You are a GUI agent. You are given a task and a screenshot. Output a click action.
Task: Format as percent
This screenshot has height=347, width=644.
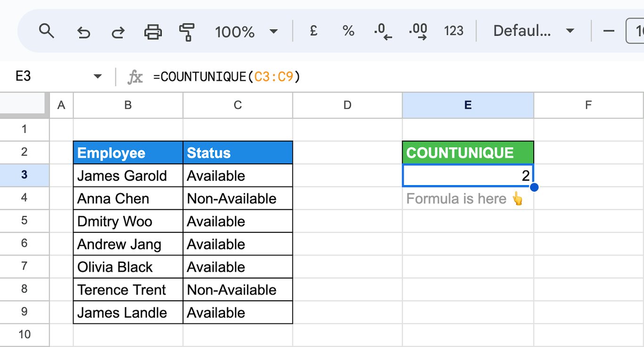tap(348, 31)
